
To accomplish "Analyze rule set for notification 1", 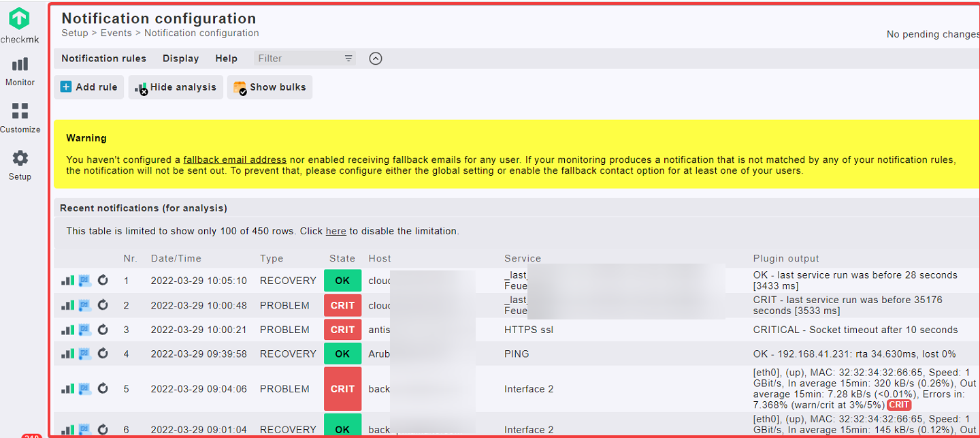I will [x=68, y=281].
